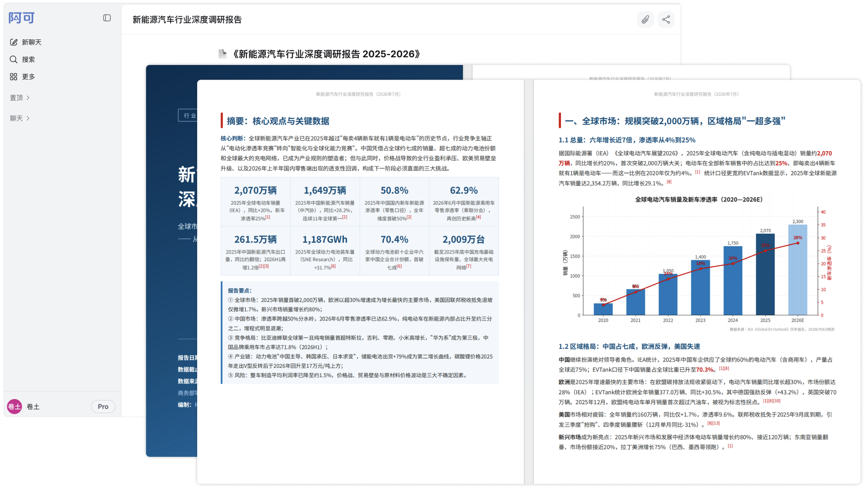
Task: Click the new chat pencil icon
Action: tap(14, 42)
